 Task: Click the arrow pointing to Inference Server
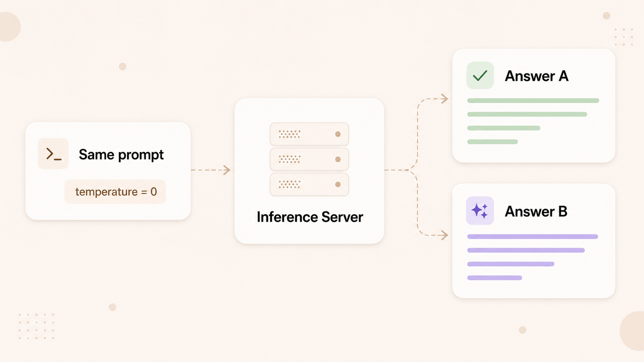pyautogui.click(x=211, y=170)
